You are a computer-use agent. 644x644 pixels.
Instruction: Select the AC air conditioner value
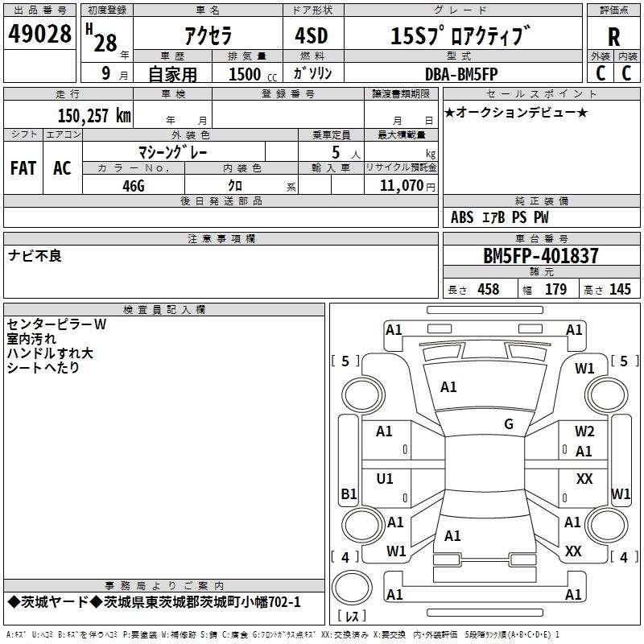click(62, 168)
